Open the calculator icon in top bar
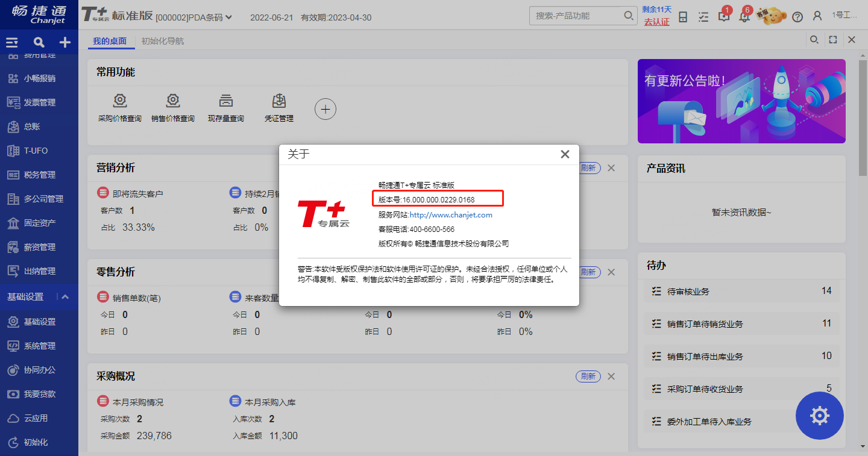Screen dimensions: 868x456 [x=683, y=17]
